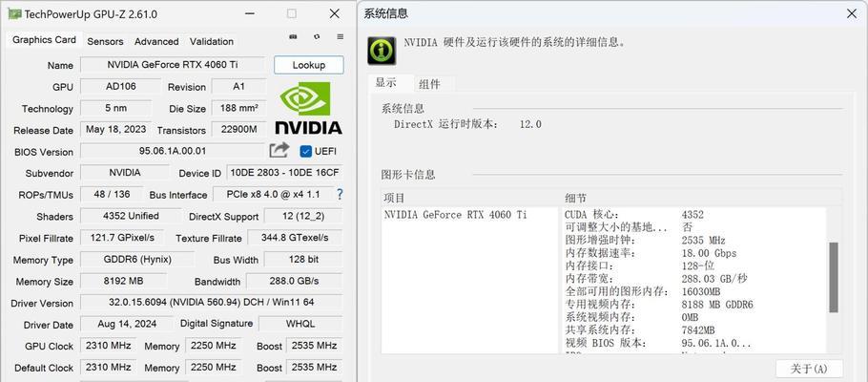Open the GPU-Z hamburger menu icon
Screen dimensions: 868x382
click(340, 36)
